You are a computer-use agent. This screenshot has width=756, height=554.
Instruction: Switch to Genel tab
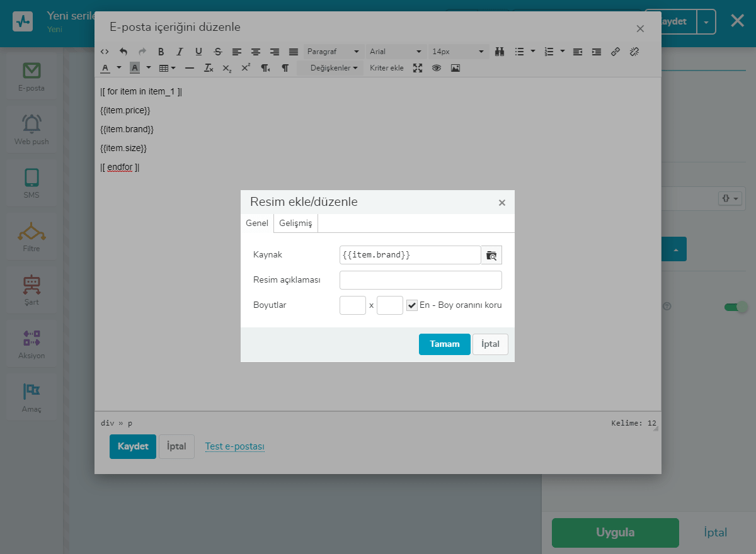(x=257, y=223)
